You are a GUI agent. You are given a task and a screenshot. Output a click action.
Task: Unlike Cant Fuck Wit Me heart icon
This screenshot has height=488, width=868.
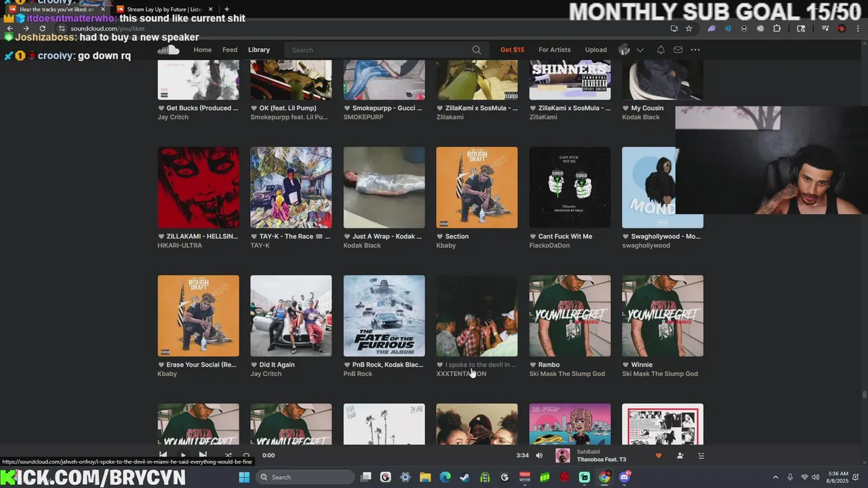pos(533,237)
